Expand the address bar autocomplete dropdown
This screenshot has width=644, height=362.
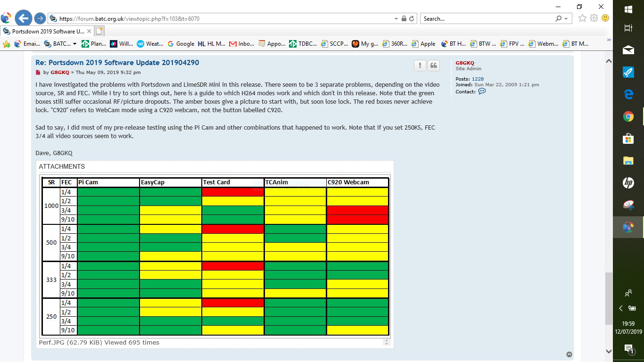point(396,19)
